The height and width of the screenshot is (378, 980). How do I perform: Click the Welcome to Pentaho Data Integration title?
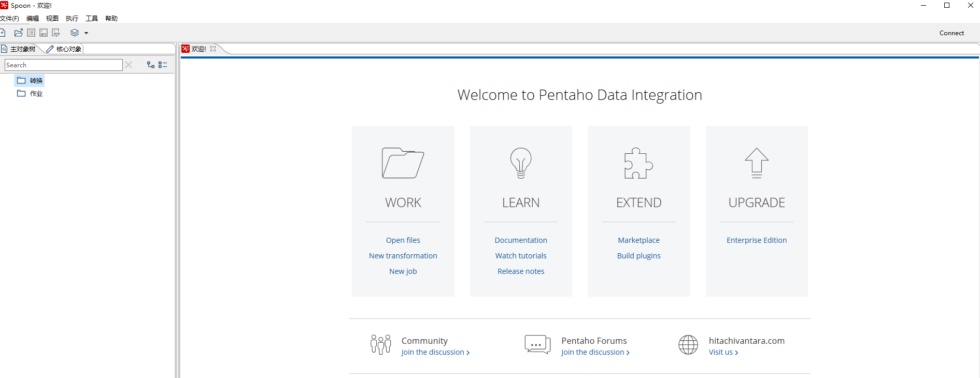[579, 95]
